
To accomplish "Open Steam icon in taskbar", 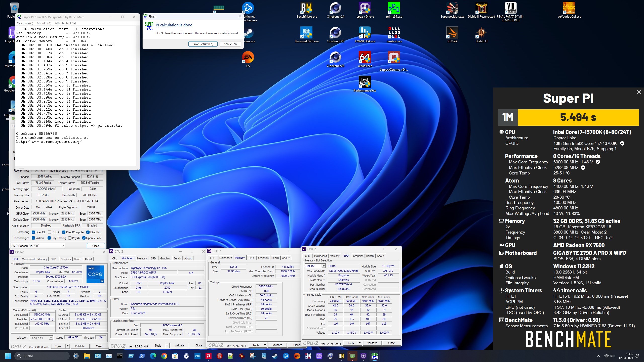I will 275,356.
